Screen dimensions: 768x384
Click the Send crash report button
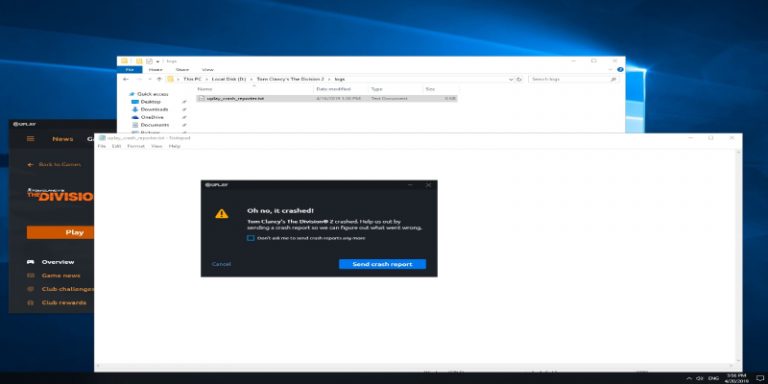[383, 264]
